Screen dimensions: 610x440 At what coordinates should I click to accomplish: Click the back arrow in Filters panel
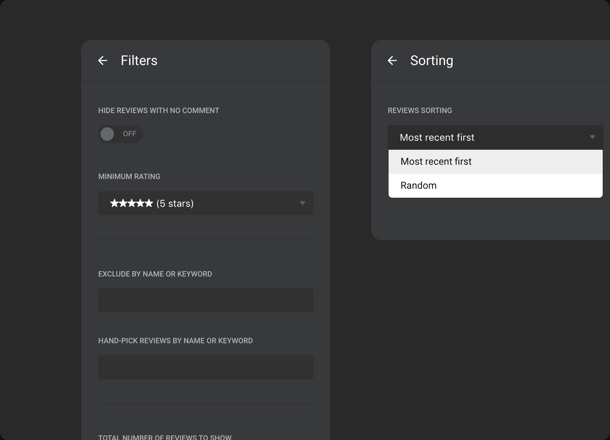tap(102, 61)
